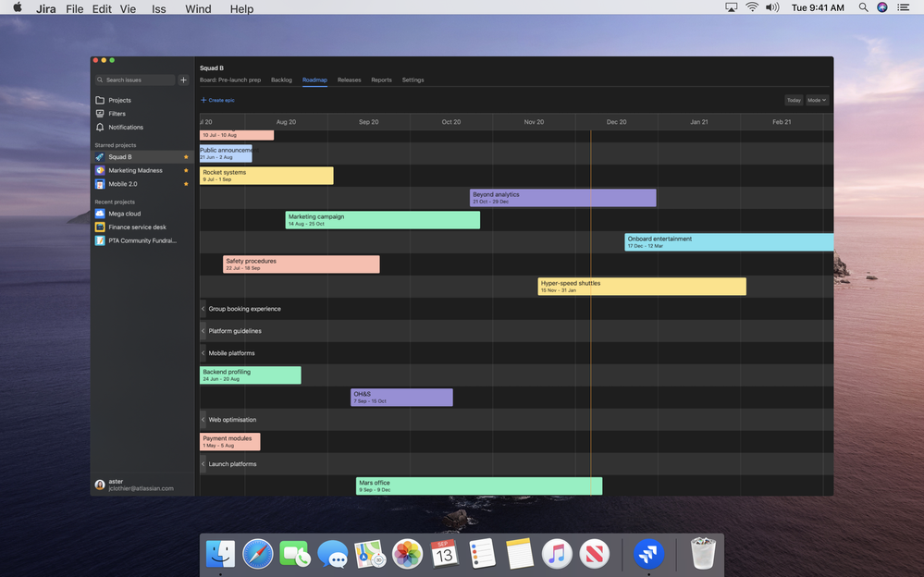Unstar the Squad B project

[185, 156]
